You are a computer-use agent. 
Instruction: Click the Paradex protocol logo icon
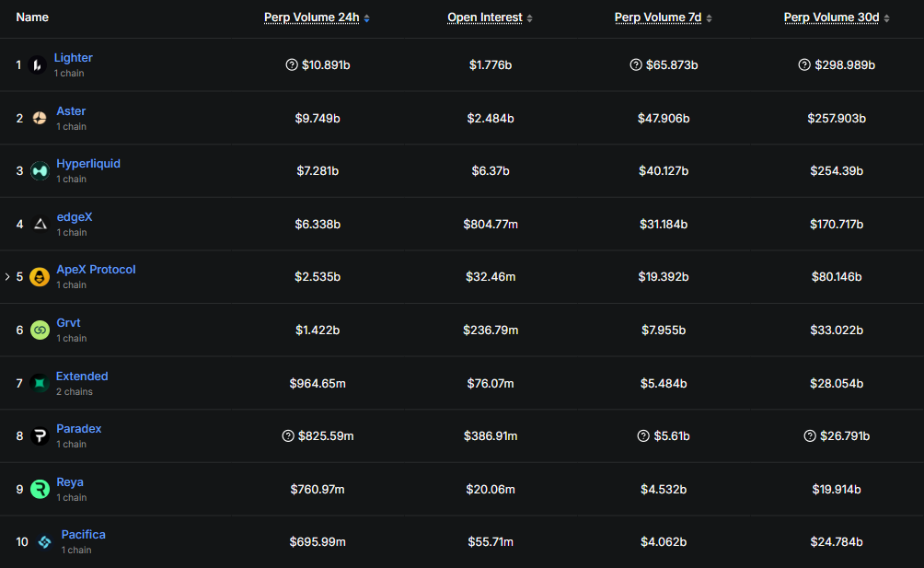[40, 436]
